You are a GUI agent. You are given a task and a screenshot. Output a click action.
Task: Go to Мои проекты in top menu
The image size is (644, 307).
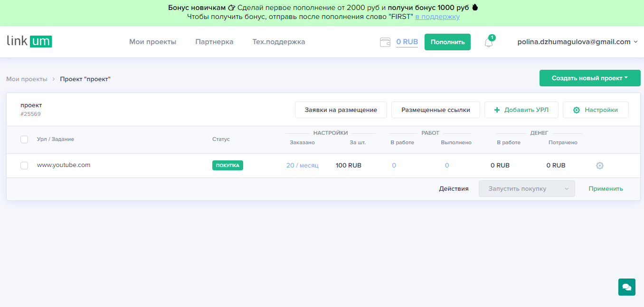pos(152,42)
